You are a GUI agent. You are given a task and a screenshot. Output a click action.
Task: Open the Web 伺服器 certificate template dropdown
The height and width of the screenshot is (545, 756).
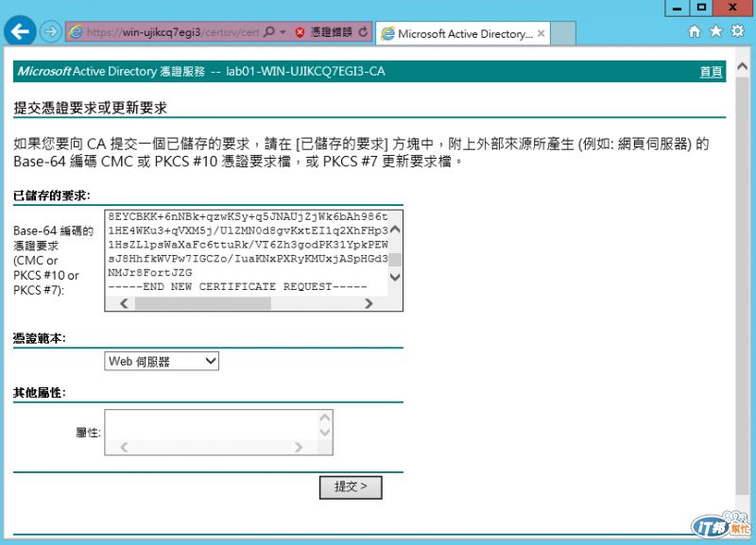[162, 361]
